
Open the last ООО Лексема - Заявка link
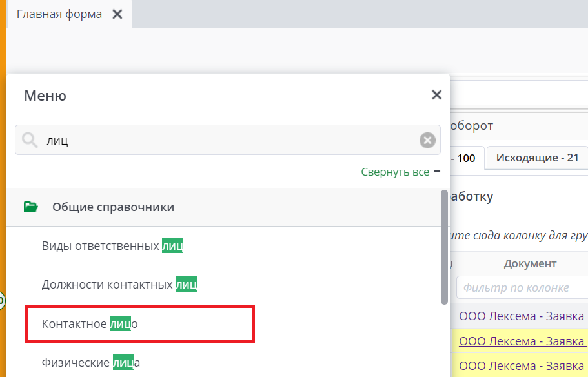523,366
